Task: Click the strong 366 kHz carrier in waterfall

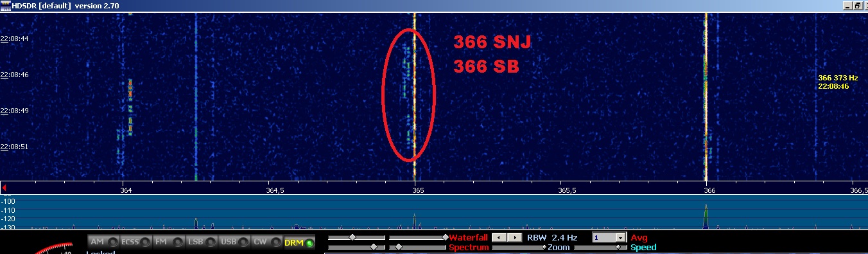Action: click(x=706, y=96)
